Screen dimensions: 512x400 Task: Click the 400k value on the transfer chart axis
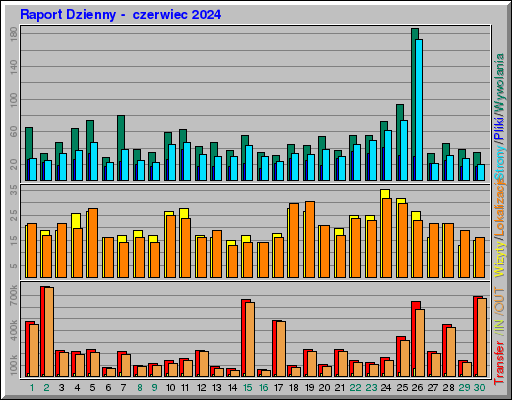(x=14, y=330)
